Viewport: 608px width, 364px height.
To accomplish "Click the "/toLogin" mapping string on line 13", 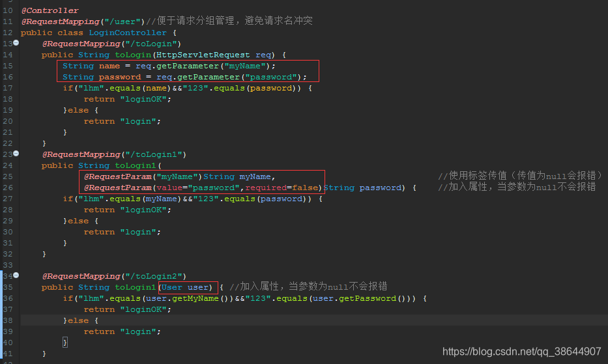I will pos(151,44).
